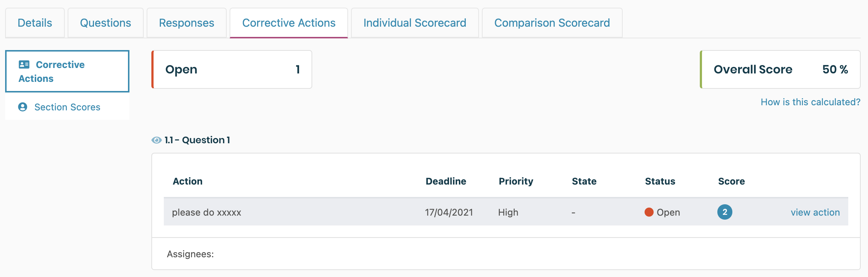Select the 'please do xxxxx' action row

207,212
